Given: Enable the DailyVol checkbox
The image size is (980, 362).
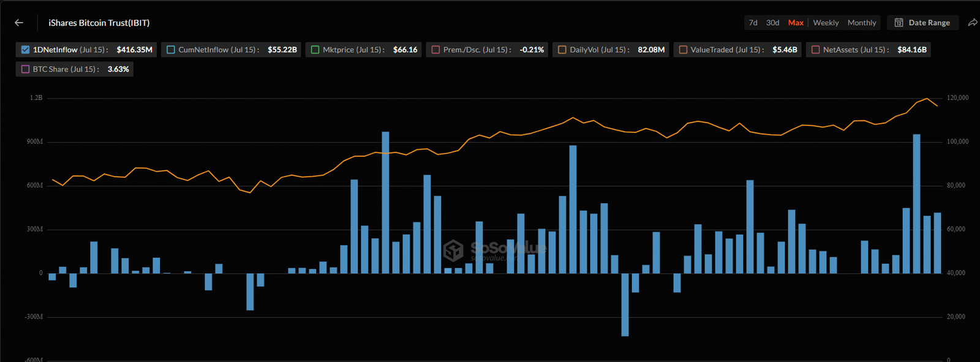Looking at the screenshot, I should pos(562,50).
